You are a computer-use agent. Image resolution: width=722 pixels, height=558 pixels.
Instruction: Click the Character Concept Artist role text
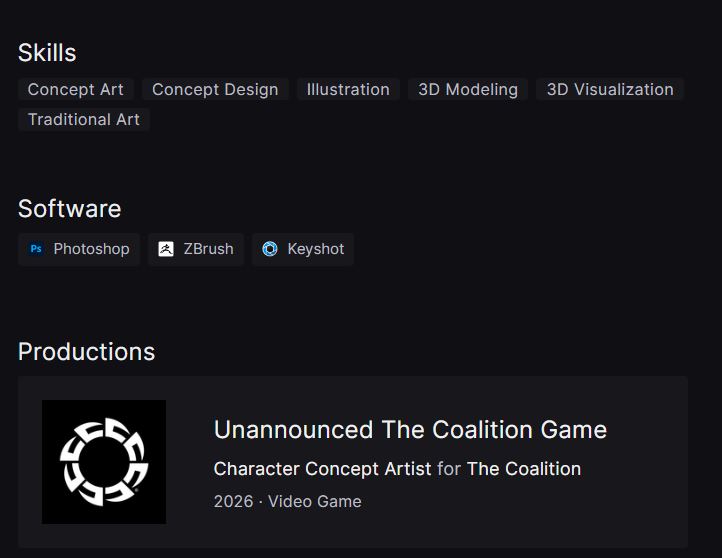coord(322,469)
